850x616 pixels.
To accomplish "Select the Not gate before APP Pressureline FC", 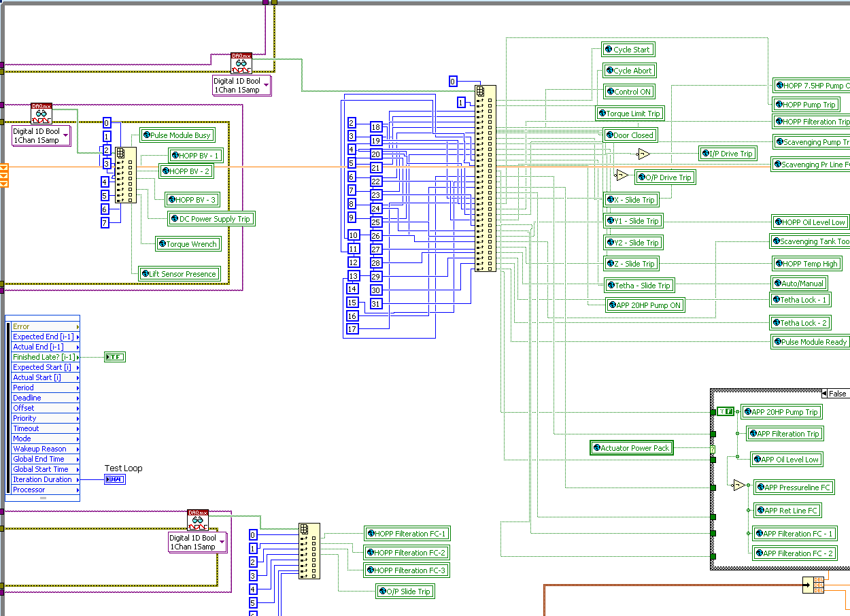I will coord(738,485).
